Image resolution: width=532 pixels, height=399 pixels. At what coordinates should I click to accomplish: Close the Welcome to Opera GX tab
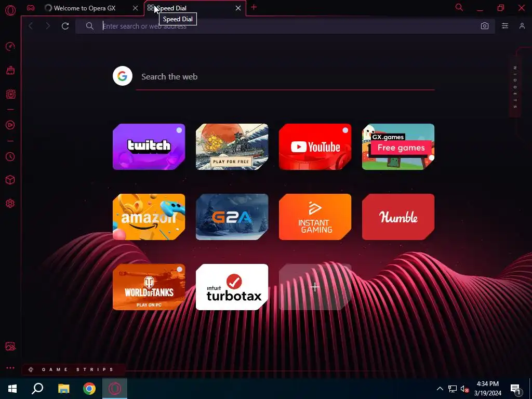[x=136, y=8]
